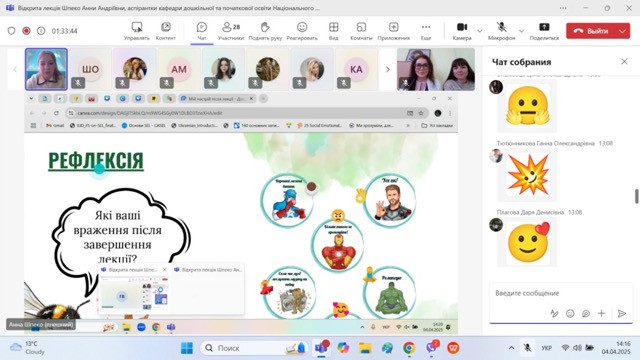
Task: Open Тютюнникова Ганна Олександрівна sender name
Action: coord(545,143)
